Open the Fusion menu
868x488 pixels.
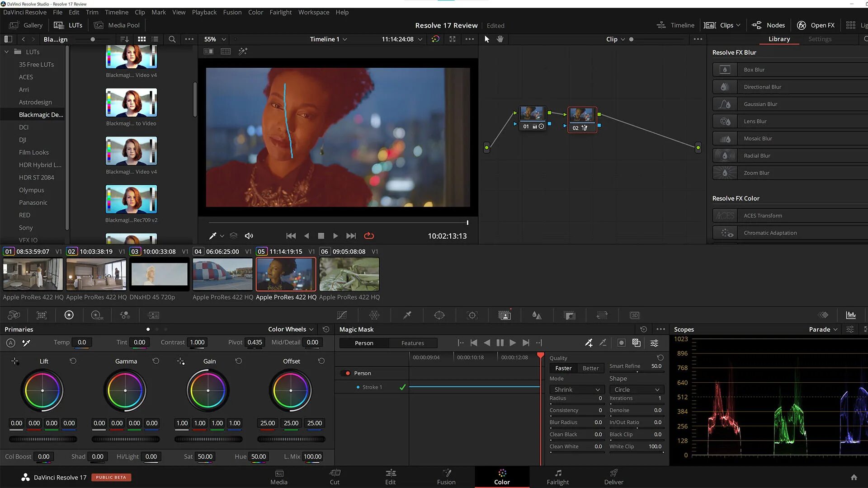(232, 12)
